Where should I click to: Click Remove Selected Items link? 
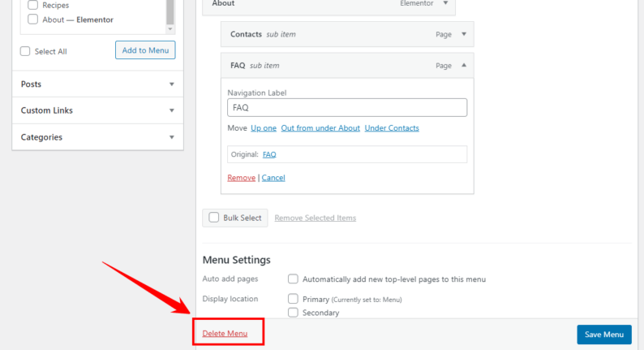315,218
